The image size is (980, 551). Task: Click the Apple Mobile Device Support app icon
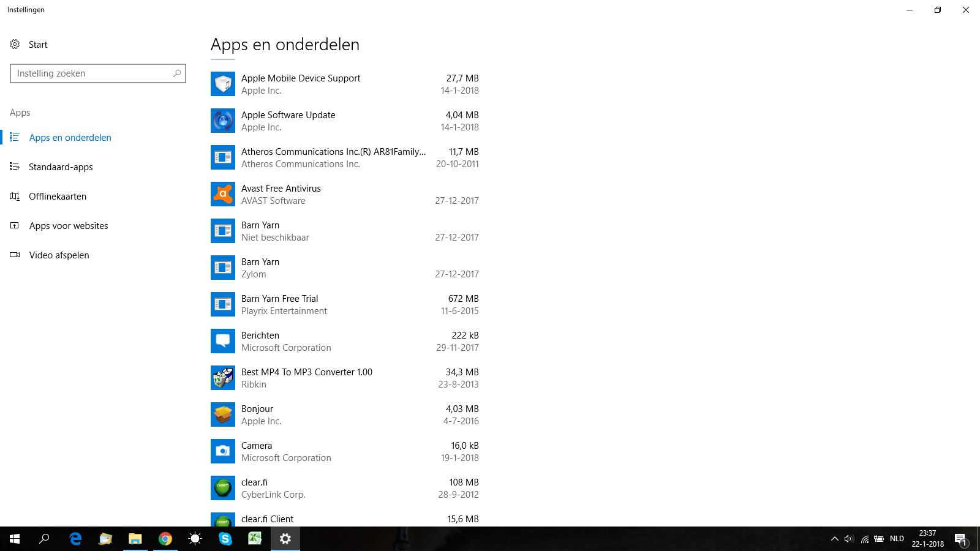click(223, 84)
